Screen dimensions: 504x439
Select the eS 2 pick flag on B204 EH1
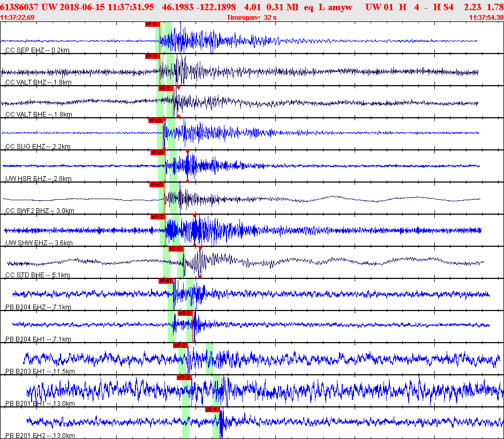[x=185, y=313]
